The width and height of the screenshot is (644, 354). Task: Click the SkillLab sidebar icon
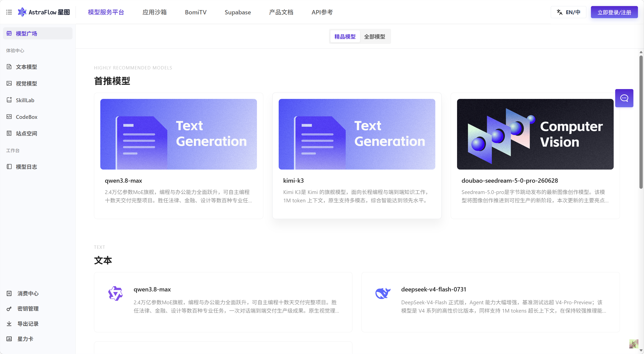(x=9, y=100)
